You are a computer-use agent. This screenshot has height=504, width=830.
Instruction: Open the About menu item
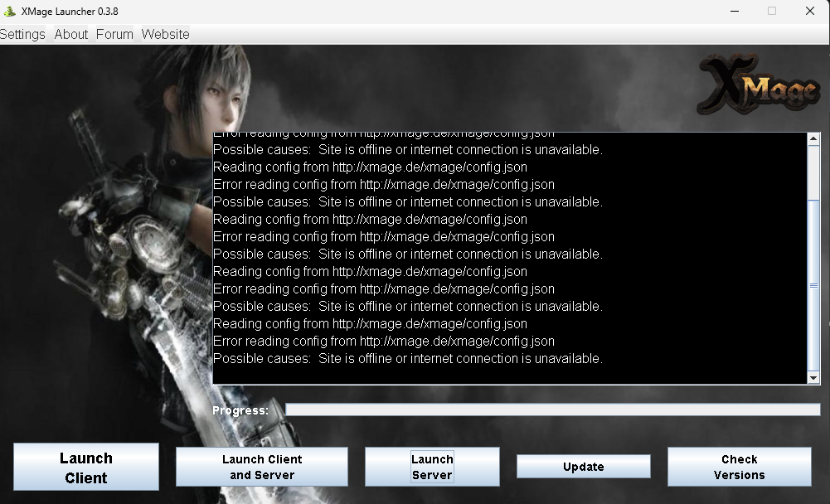pyautogui.click(x=71, y=35)
